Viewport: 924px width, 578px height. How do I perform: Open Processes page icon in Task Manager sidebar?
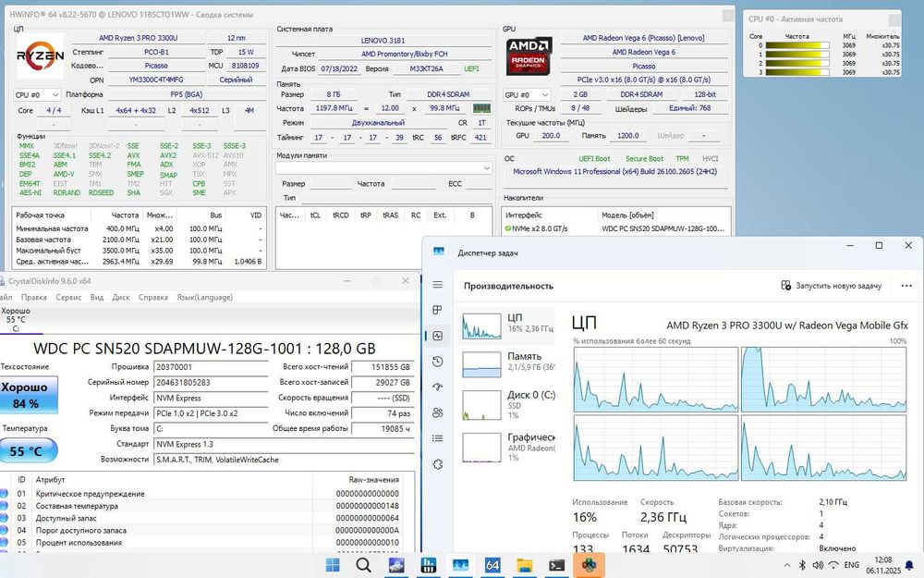point(437,310)
